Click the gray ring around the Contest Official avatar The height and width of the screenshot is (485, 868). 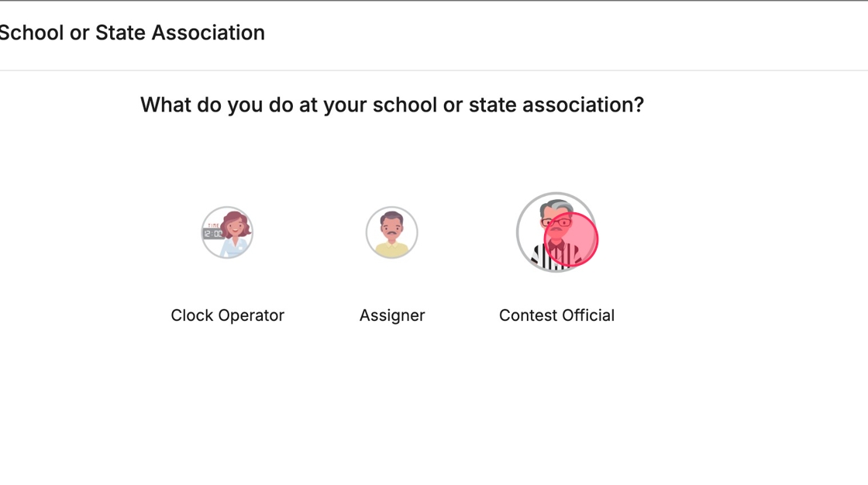coord(518,232)
